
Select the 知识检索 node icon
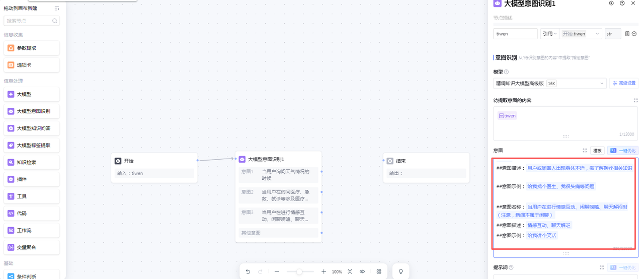click(11, 162)
